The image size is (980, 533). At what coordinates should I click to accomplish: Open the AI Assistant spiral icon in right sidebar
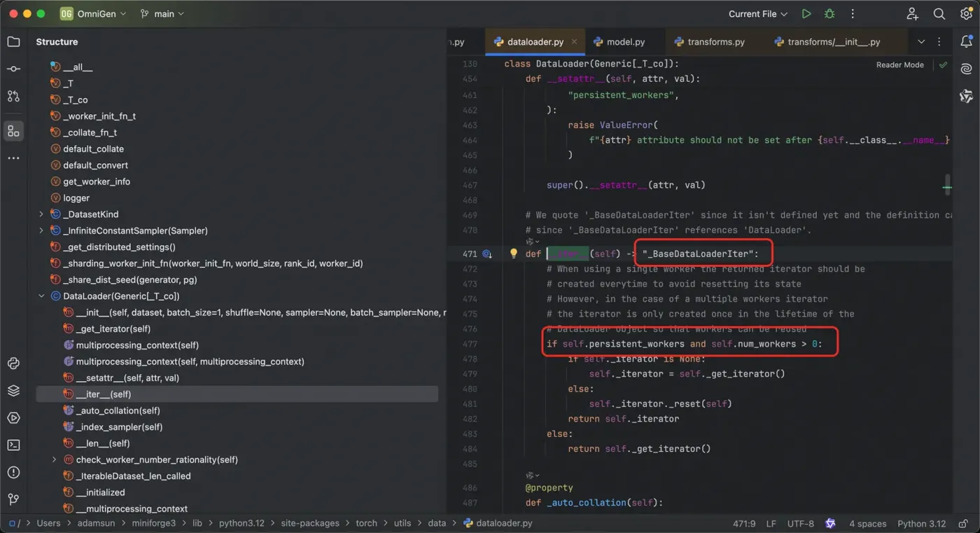967,69
